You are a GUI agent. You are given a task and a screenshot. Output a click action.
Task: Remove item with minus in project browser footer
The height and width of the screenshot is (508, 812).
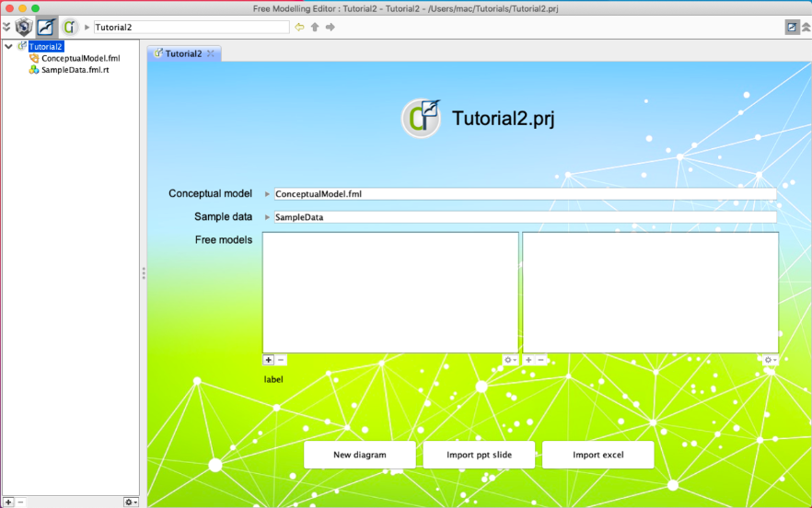[x=20, y=502]
